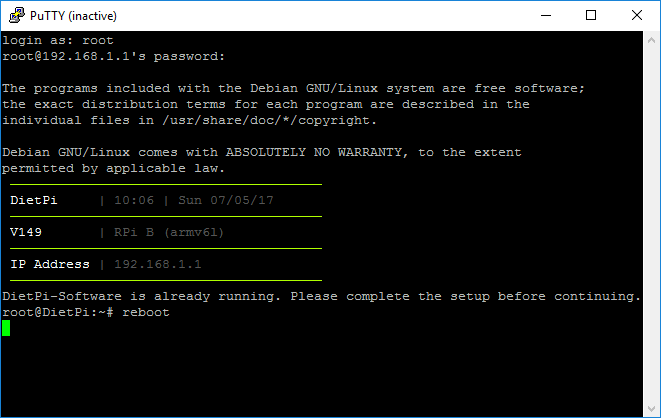
Task: Click the 10:06 time in the banner
Action: [x=134, y=200]
